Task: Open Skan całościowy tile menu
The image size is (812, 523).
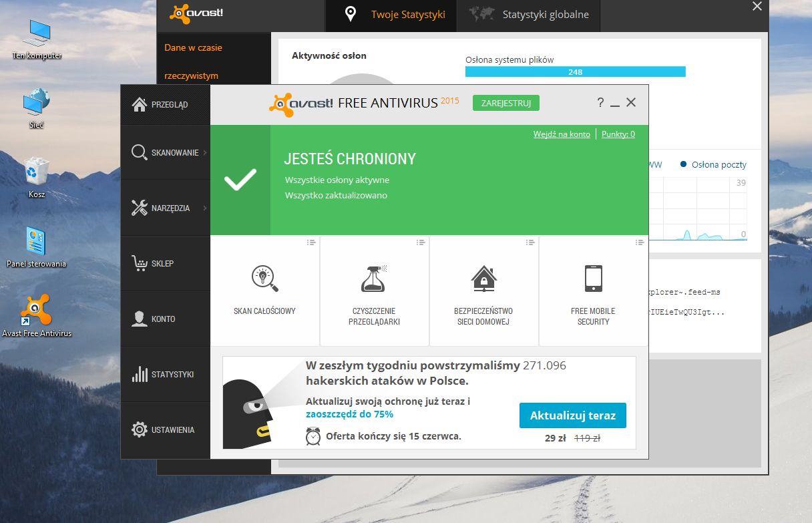Action: click(311, 242)
